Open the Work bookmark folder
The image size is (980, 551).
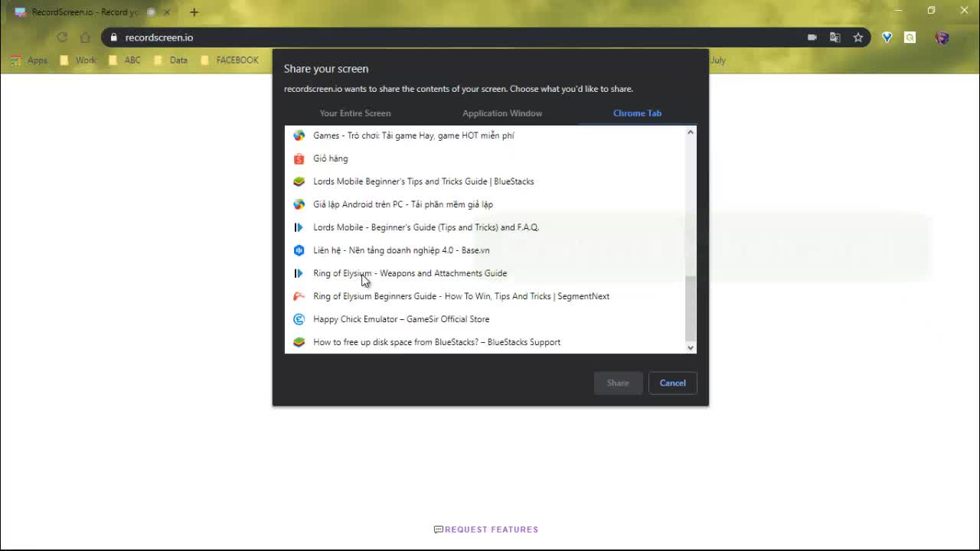[x=78, y=60]
